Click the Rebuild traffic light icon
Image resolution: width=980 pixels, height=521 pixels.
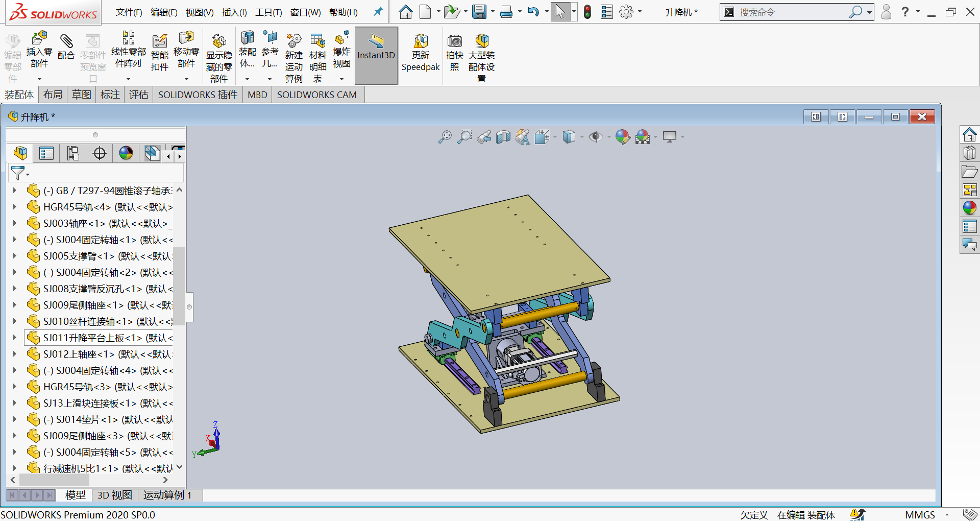pos(587,12)
